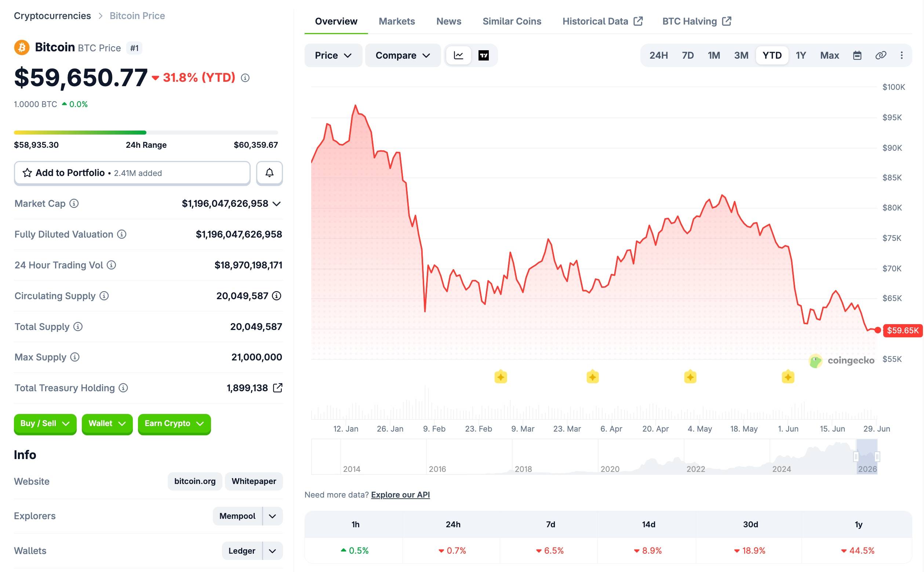Expand the Explorers chevron beside Mempool
Image resolution: width=924 pixels, height=572 pixels.
[273, 516]
